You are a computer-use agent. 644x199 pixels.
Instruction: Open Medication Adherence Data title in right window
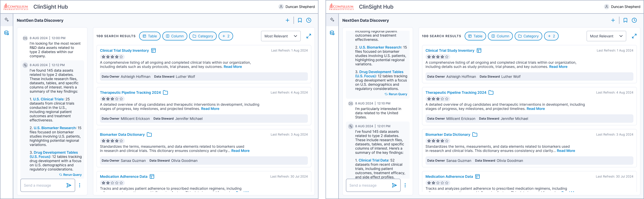coord(449,176)
